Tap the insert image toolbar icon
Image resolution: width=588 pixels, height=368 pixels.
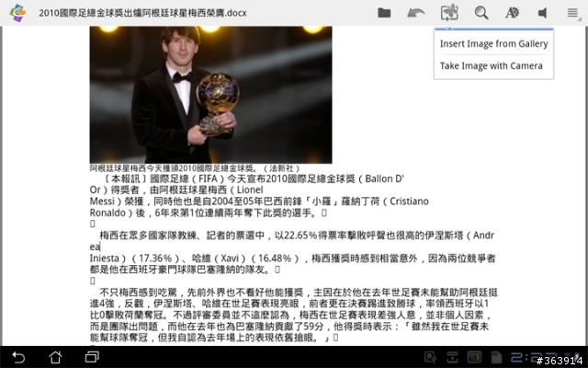click(x=449, y=13)
